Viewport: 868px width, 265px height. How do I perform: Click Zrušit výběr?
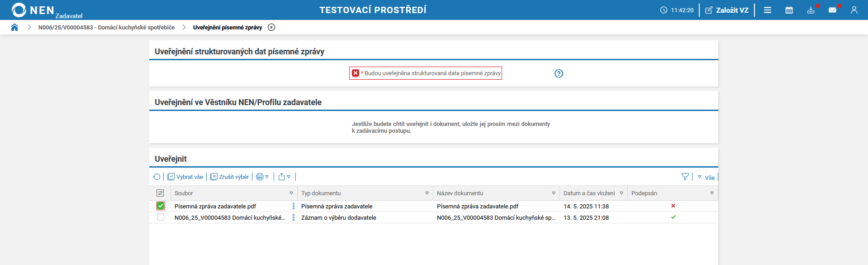[x=230, y=177]
